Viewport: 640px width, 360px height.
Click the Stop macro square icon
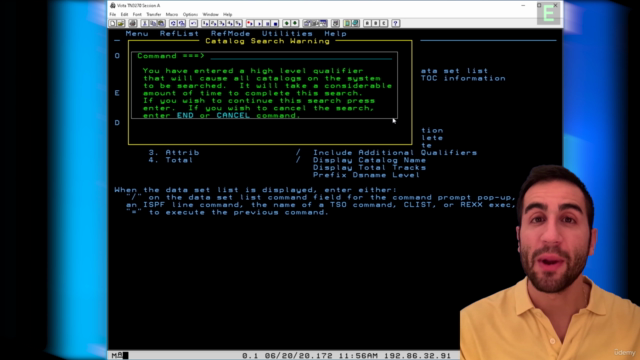tap(276, 23)
